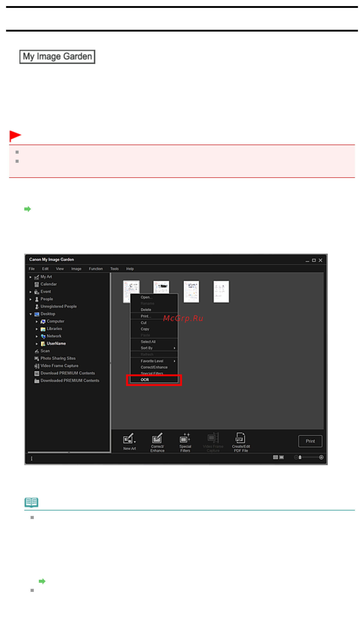The image size is (364, 636).
Task: Choose Print... in context menu
Action: (154, 316)
